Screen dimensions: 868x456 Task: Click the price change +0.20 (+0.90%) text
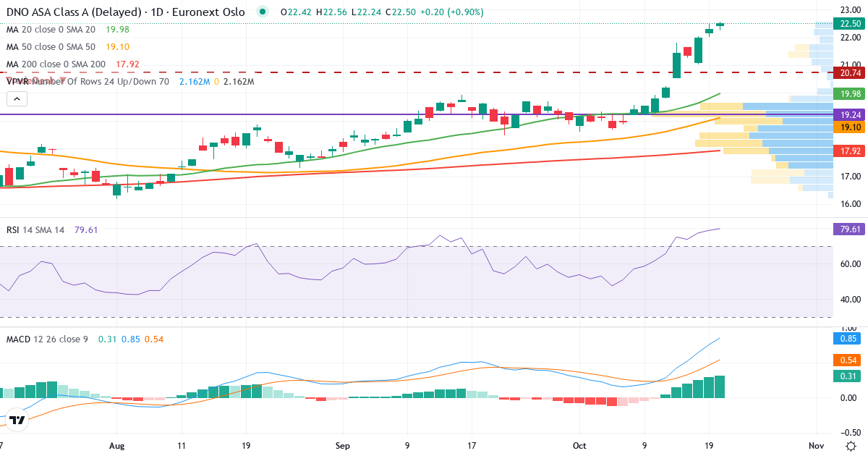pos(452,12)
